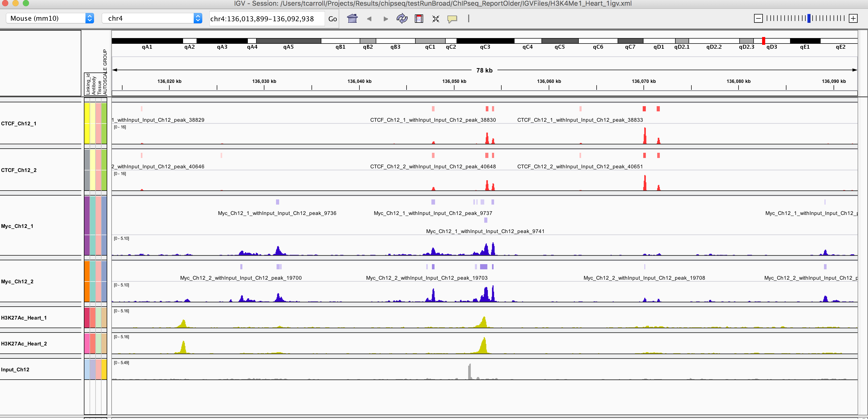This screenshot has height=419, width=868.
Task: Click peak label CTCF_Ch12_1_withInput_Input_Ch12_peak_38833
Action: (x=580, y=120)
